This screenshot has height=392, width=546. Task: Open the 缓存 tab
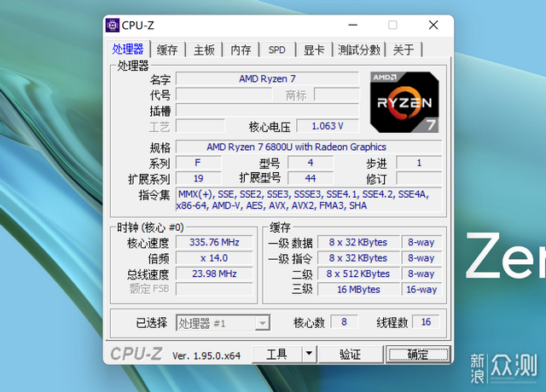pos(167,49)
